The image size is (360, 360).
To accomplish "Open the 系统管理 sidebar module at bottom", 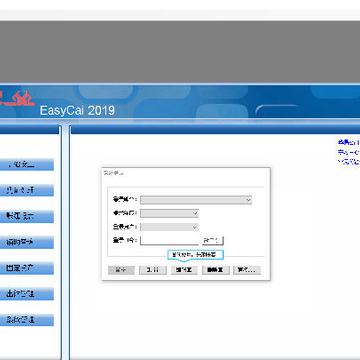I will 27,320.
